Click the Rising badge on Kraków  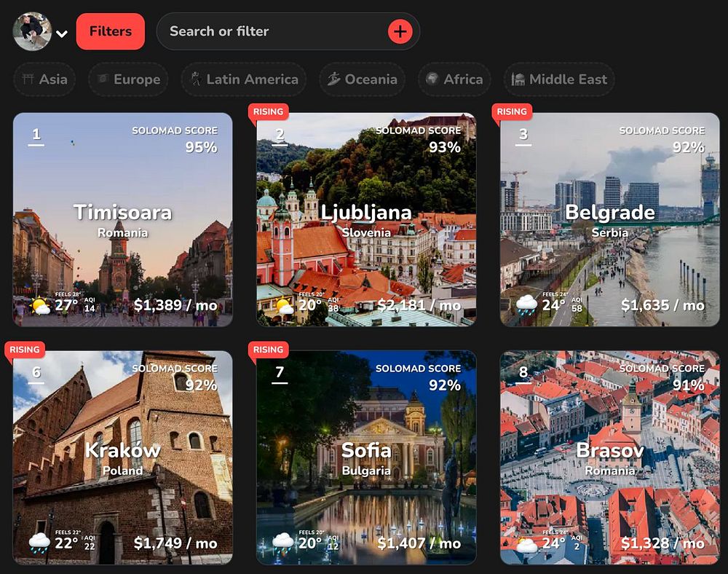tap(25, 349)
